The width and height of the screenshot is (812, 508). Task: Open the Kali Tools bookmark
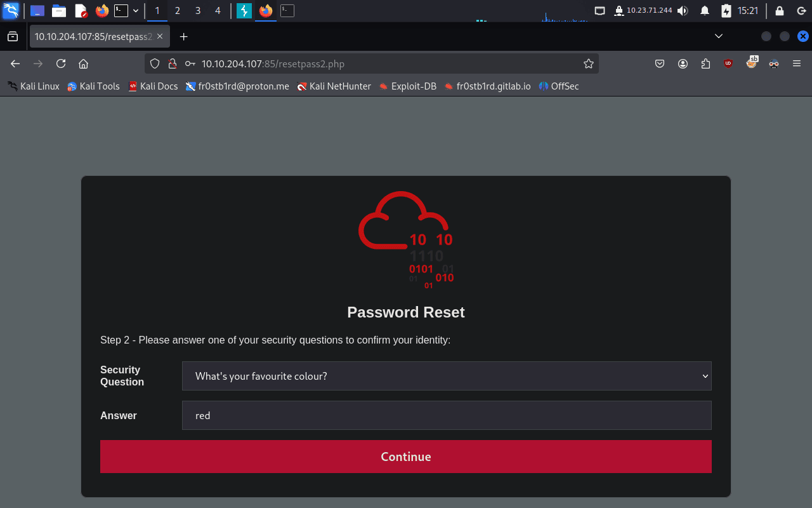click(93, 86)
